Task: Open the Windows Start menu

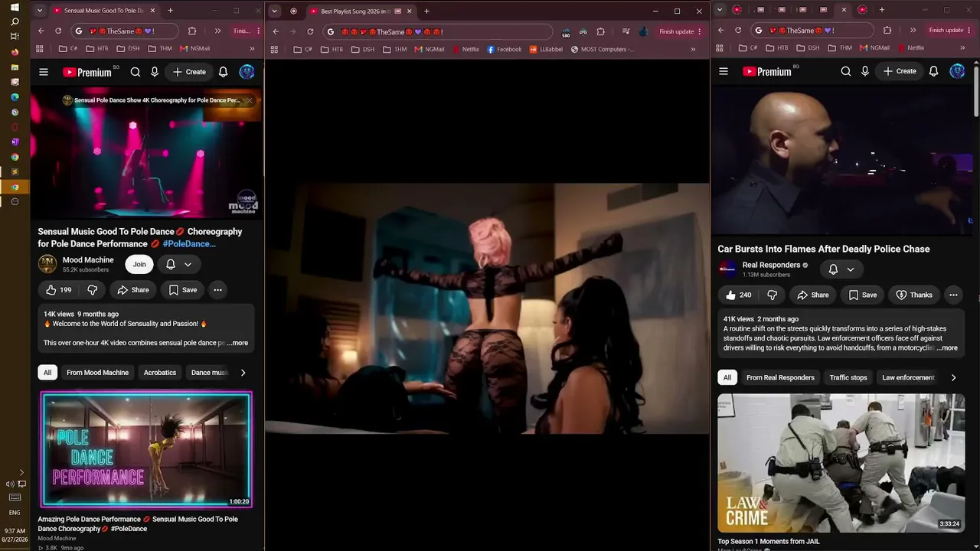Action: click(15, 7)
